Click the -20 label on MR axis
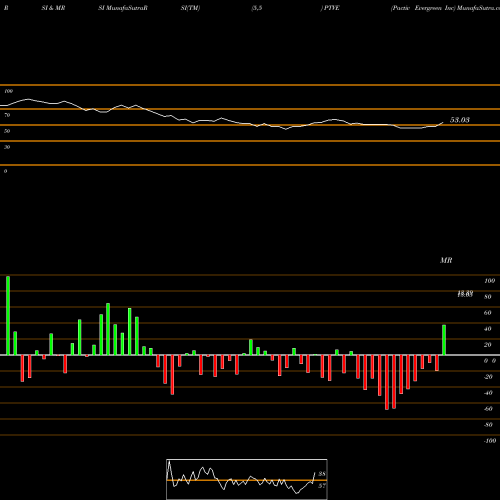Viewport: 500px width, 500px height. point(488,377)
